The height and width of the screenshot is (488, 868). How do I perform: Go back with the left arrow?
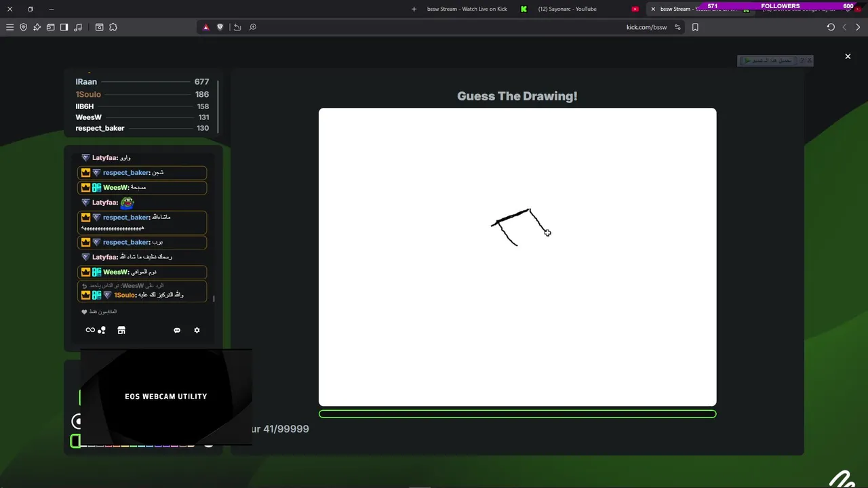(x=844, y=27)
